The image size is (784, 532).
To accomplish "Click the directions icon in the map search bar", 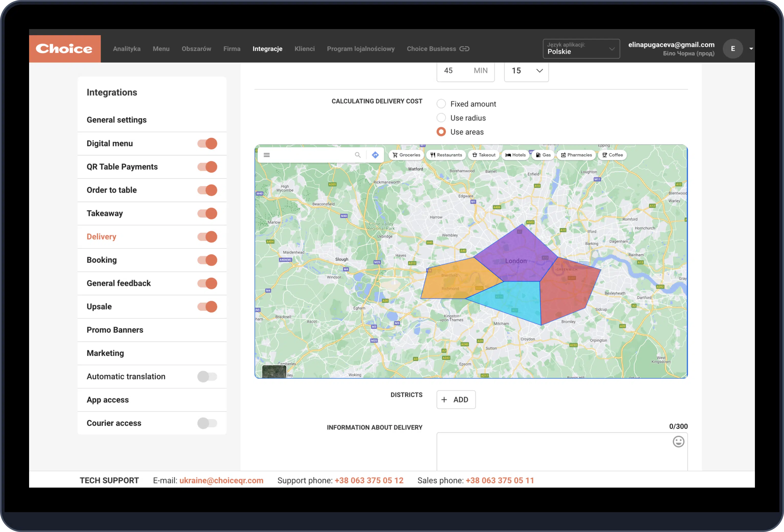I will [x=375, y=155].
